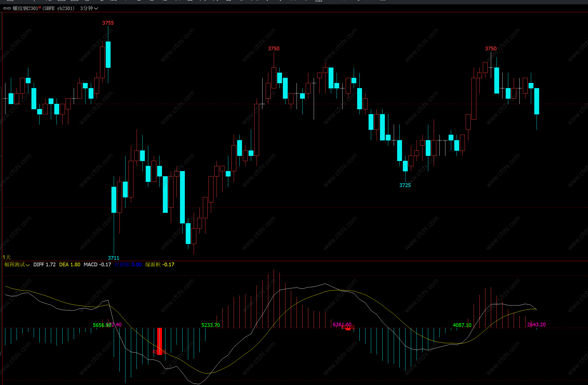The image size is (588, 385).
Task: Click the 3755 high price marker
Action: [x=108, y=23]
